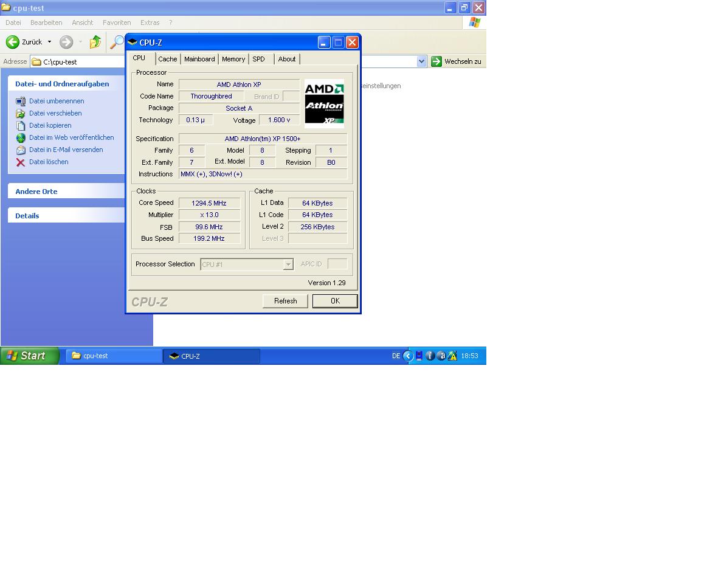This screenshot has width=707, height=588.
Task: Click the red X delete file icon
Action: 21,162
